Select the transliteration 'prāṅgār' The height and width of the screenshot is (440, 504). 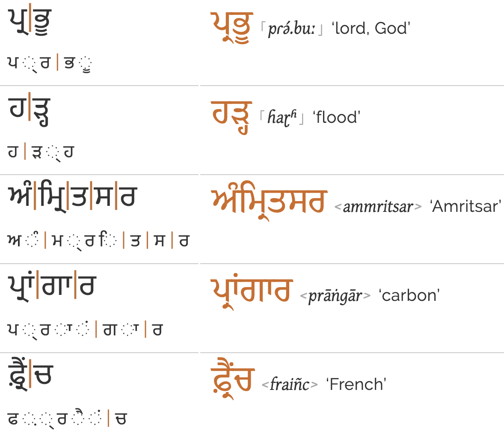point(335,296)
